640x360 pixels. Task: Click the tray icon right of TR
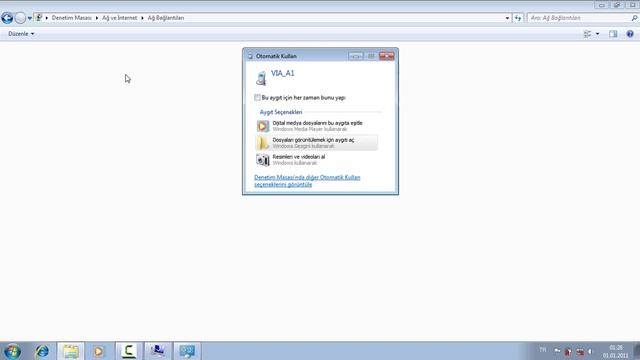pos(557,351)
